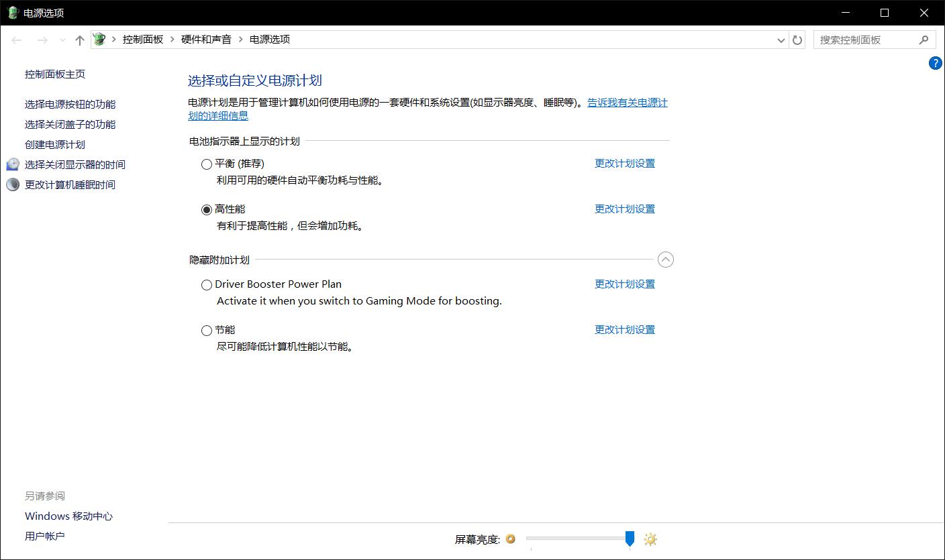Select the Driver Booster Power Plan

tap(206, 284)
